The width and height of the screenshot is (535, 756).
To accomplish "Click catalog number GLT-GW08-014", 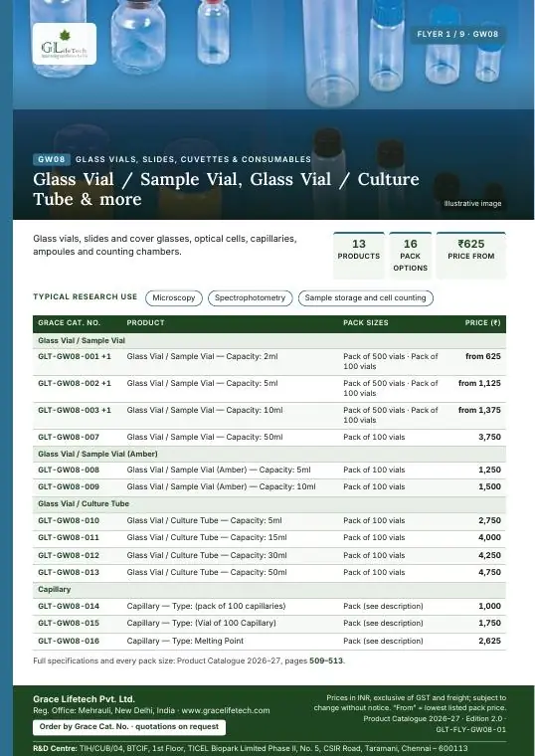I will (x=69, y=606).
